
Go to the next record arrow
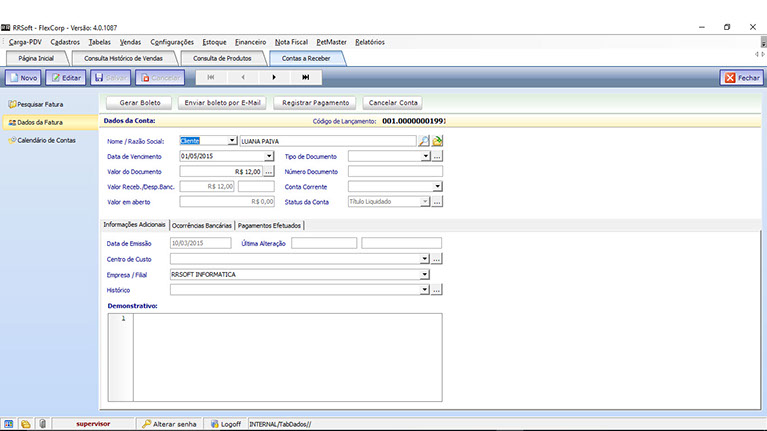(x=274, y=77)
